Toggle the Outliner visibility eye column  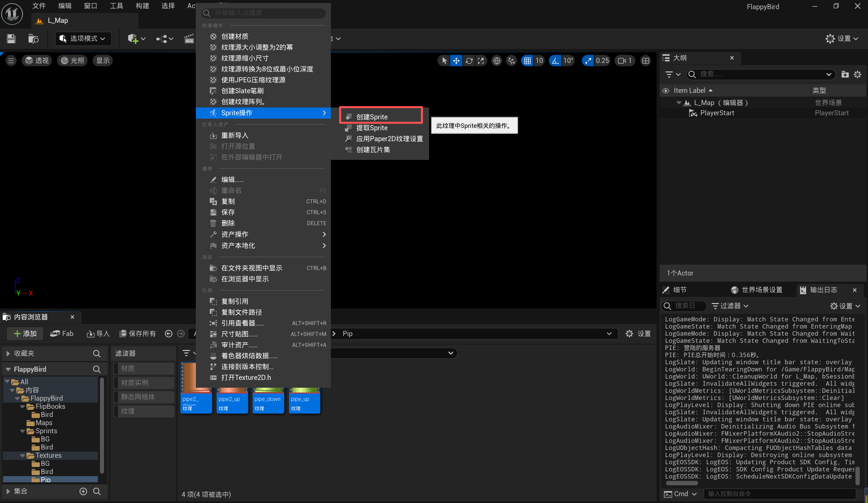pyautogui.click(x=665, y=90)
